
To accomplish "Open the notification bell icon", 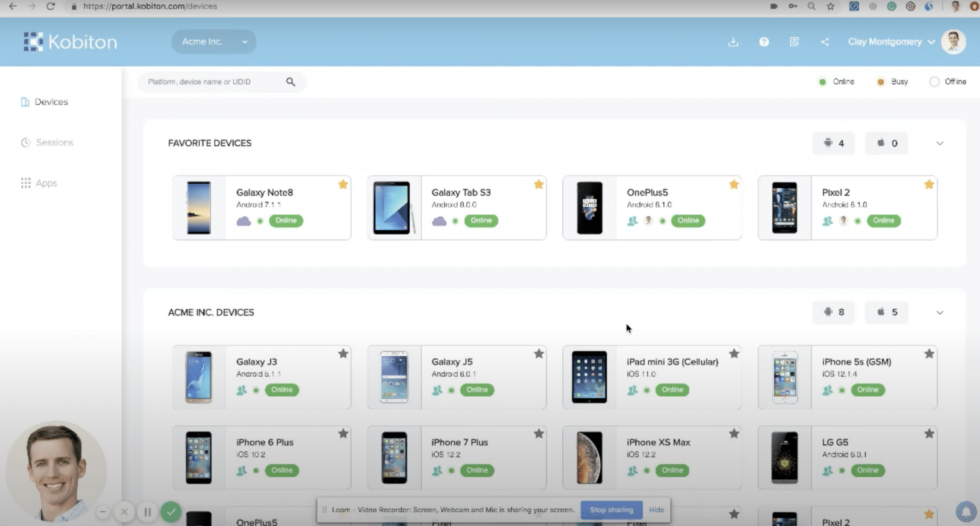I will (966, 511).
